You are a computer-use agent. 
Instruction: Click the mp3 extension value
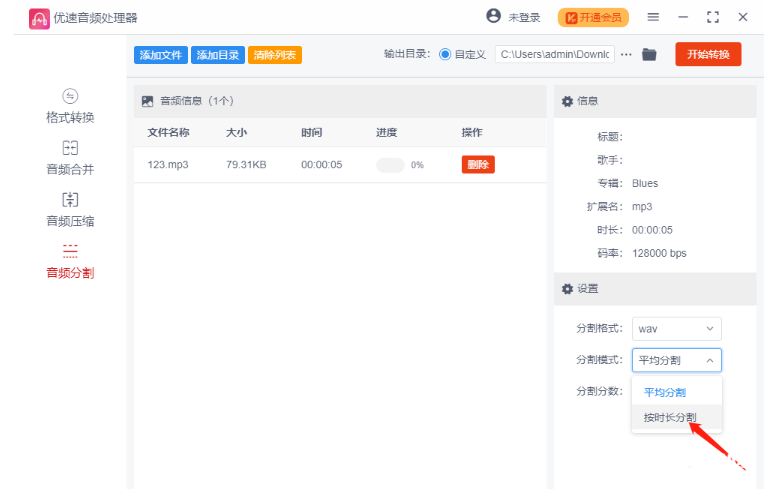(x=642, y=206)
